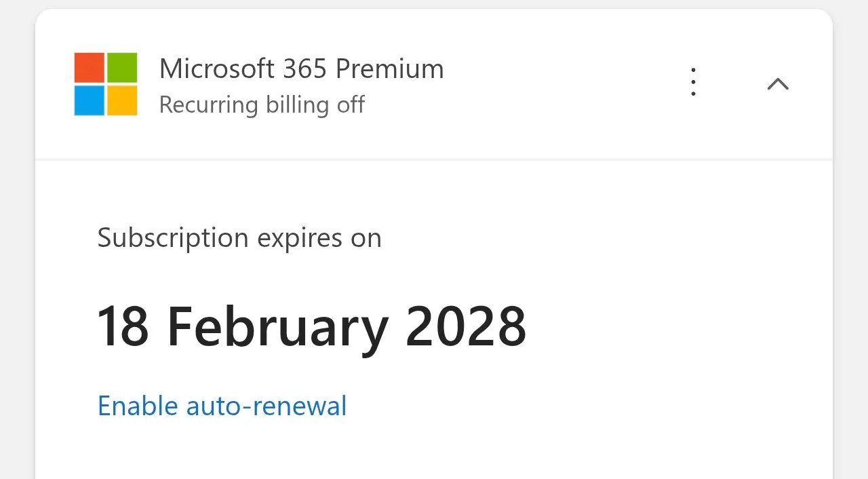868x479 pixels.
Task: Click the gray page background outside the card
Action: (x=17, y=237)
